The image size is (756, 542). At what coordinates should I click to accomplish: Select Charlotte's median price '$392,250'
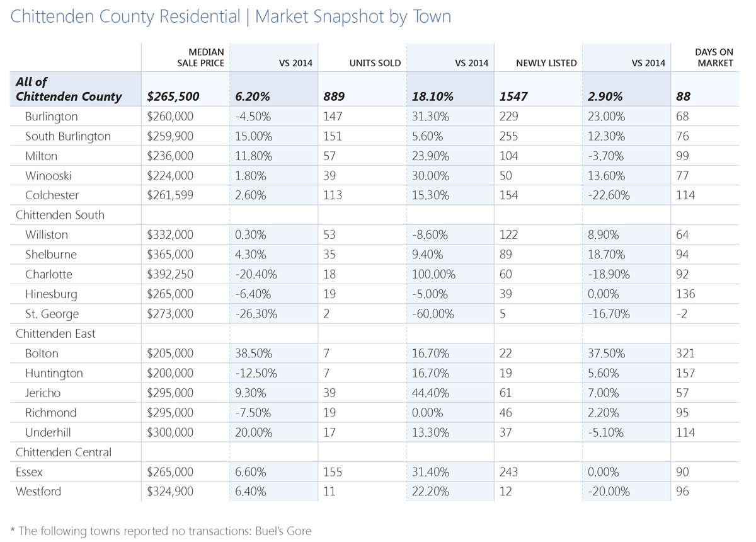(x=170, y=274)
